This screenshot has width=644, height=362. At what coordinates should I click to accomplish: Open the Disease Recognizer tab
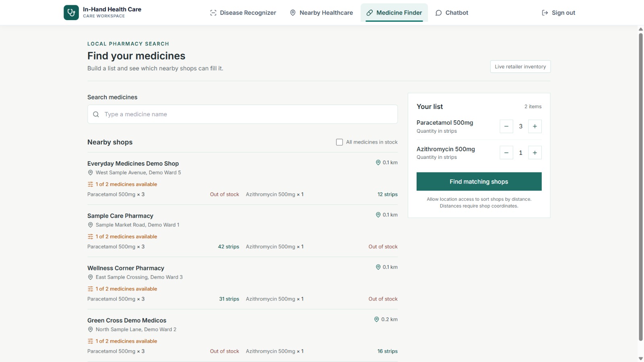(243, 13)
